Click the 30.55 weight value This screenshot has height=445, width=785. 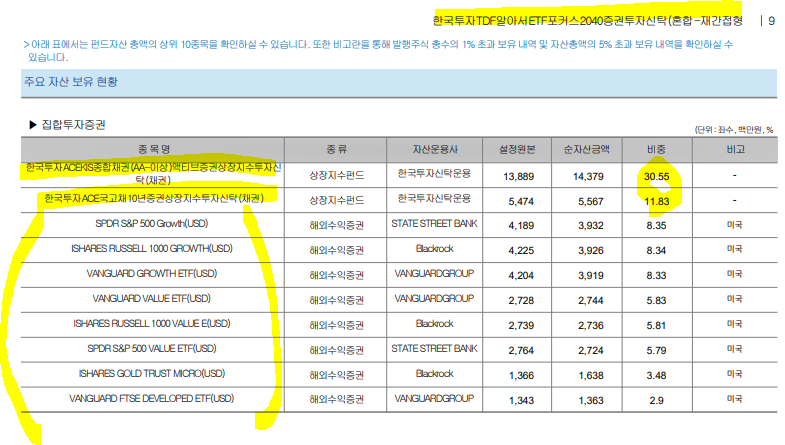point(656,176)
